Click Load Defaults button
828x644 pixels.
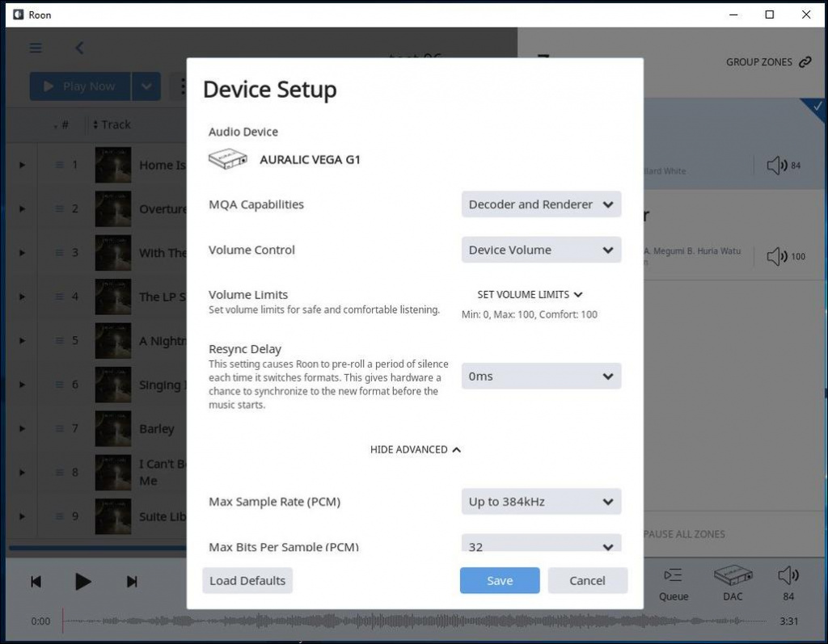[x=247, y=581]
